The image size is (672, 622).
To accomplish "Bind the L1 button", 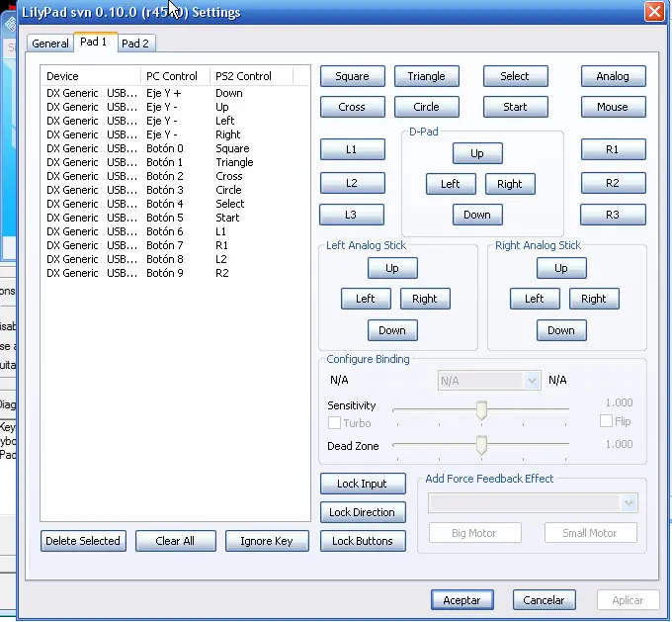I will click(352, 149).
